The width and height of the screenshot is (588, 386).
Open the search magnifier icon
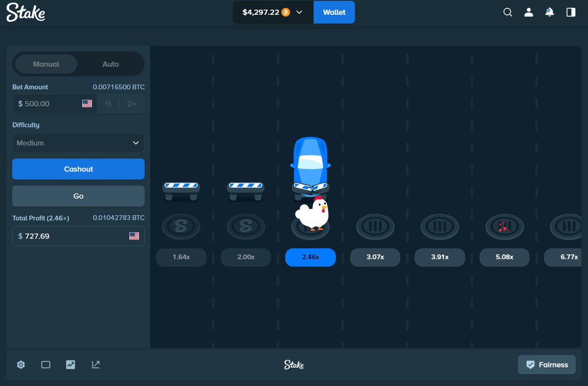click(x=508, y=12)
